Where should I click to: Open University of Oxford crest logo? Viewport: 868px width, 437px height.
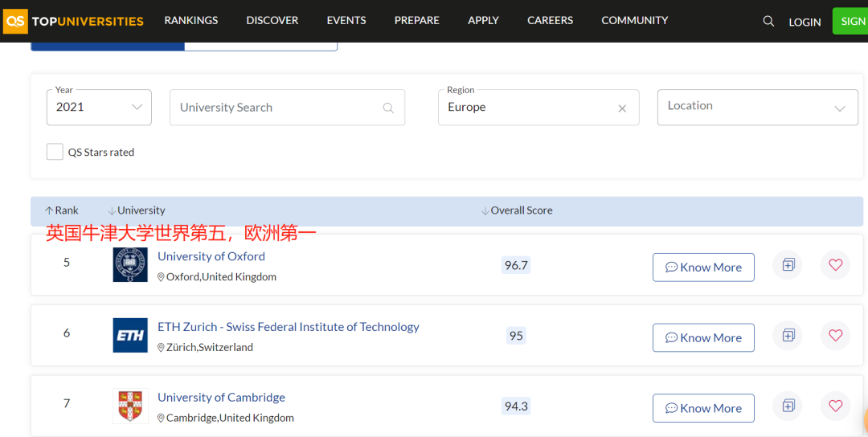(130, 264)
